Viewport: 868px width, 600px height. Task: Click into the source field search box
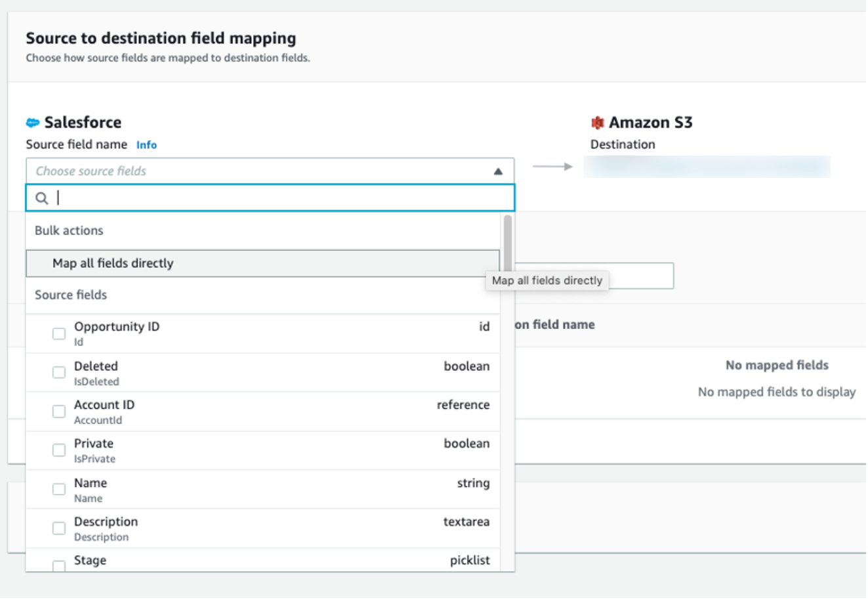[x=276, y=198]
